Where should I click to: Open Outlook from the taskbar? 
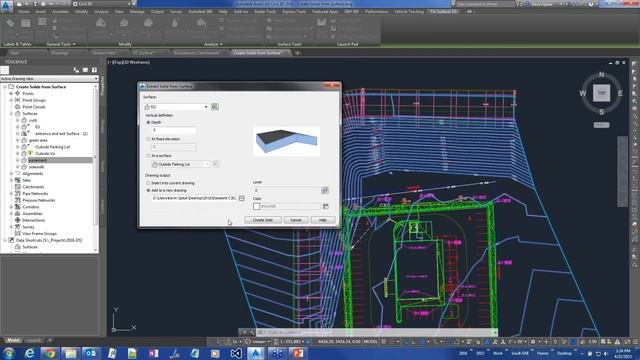(x=91, y=353)
